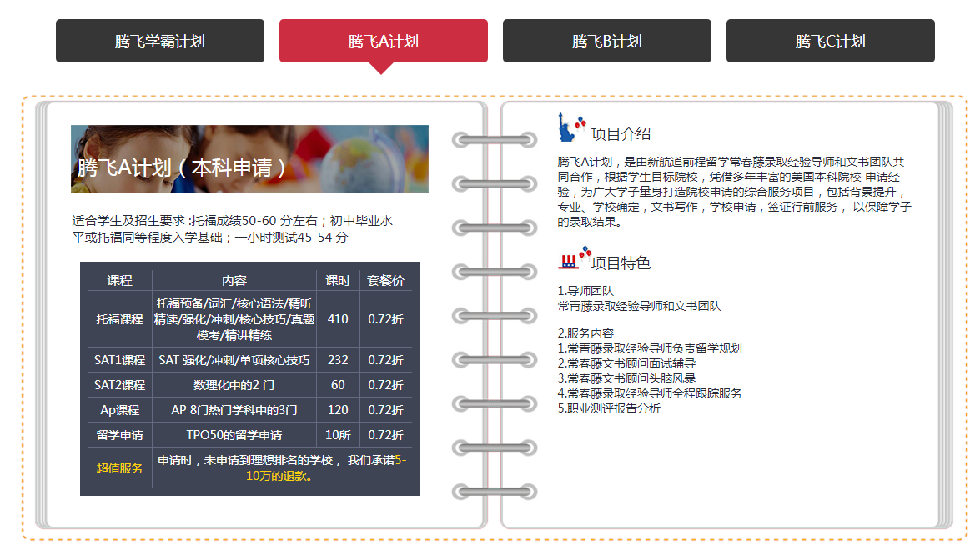980x550 pixels.
Task: Select the Ap课程 row label
Action: pyautogui.click(x=120, y=410)
